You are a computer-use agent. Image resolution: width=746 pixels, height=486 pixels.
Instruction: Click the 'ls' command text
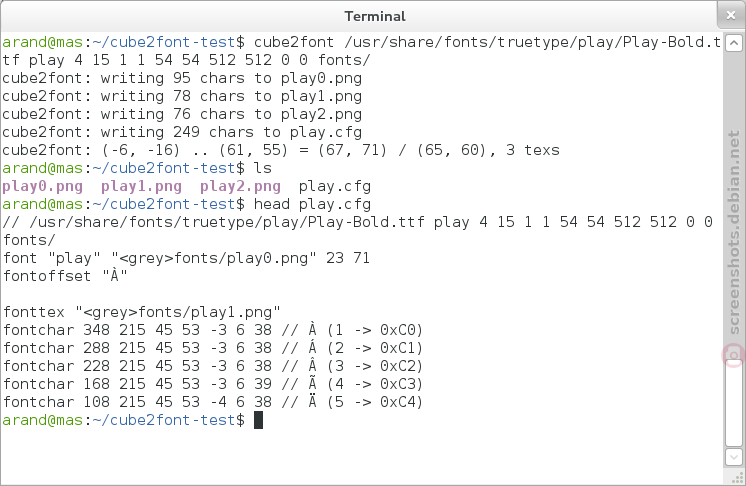pos(263,168)
